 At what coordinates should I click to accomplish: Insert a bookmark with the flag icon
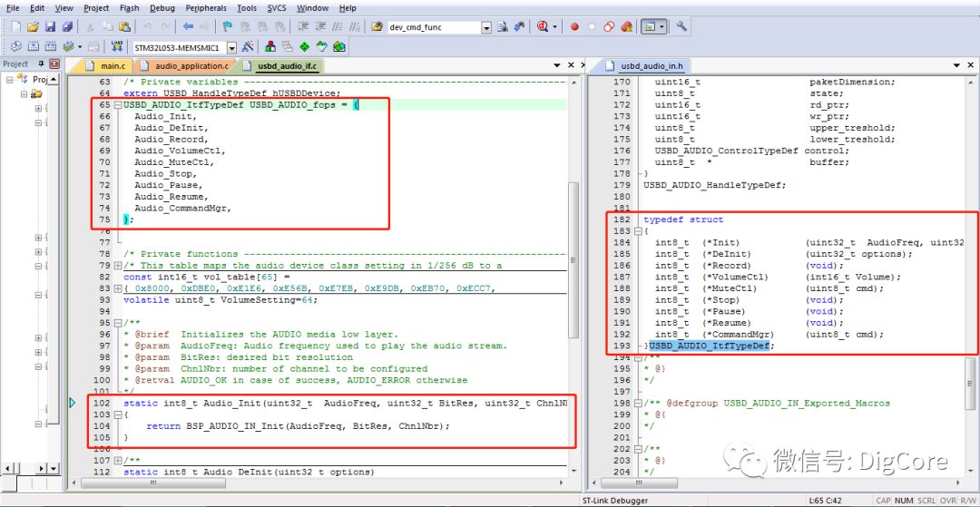(x=228, y=27)
